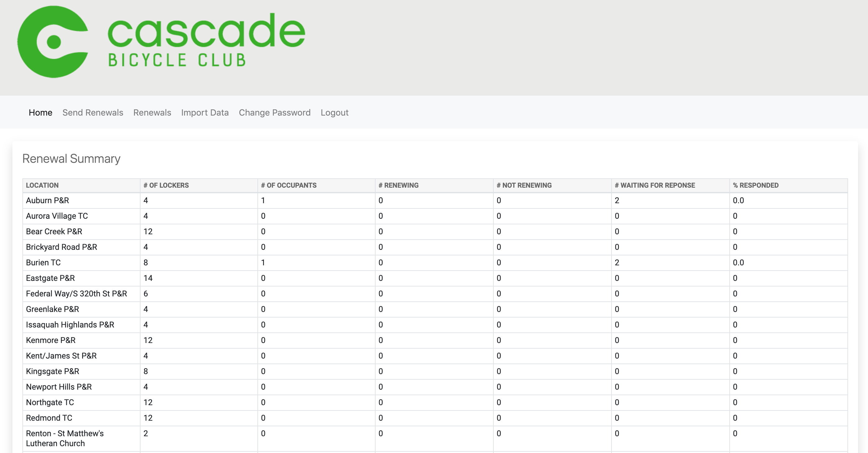The image size is (868, 453).
Task: Open Change Password page
Action: tap(275, 112)
